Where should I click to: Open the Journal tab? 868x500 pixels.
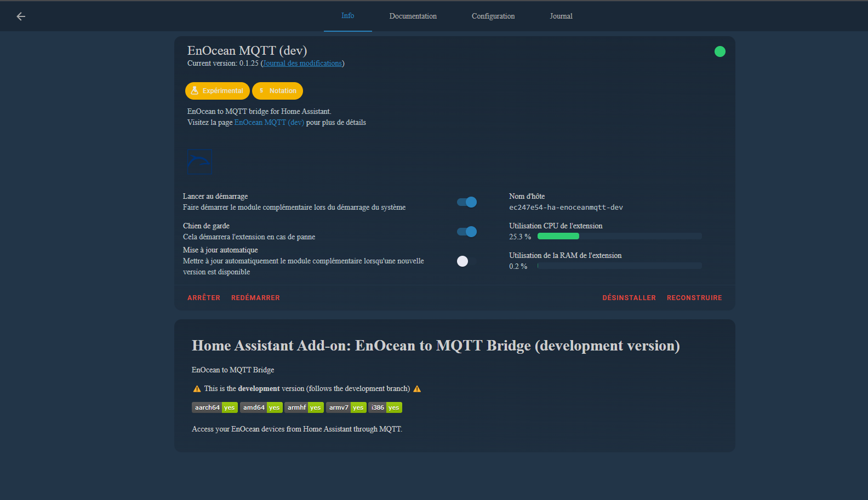(x=561, y=16)
